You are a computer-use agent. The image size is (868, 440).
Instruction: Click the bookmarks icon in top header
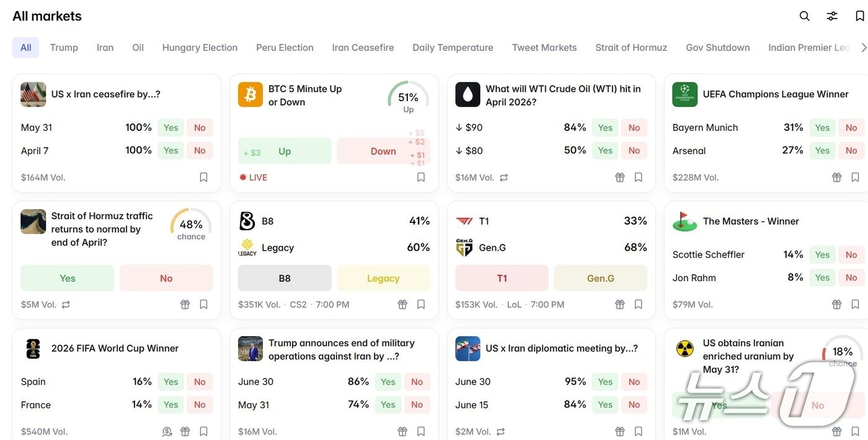pos(859,16)
